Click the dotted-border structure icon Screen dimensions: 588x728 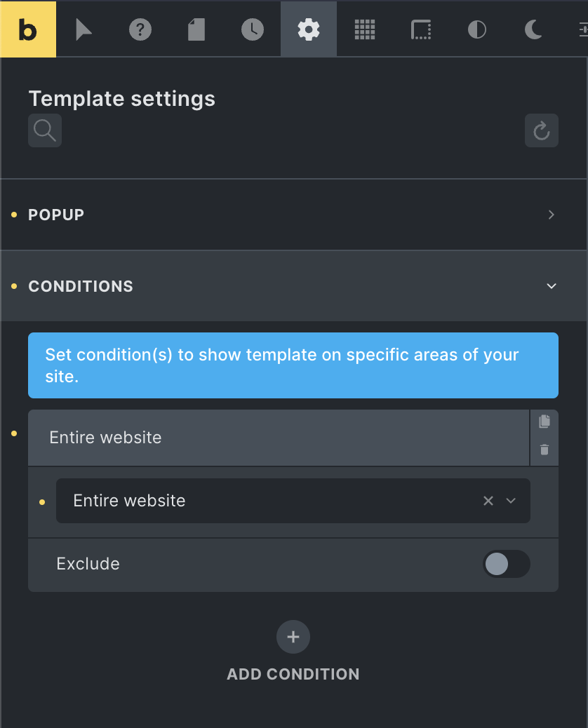(421, 29)
